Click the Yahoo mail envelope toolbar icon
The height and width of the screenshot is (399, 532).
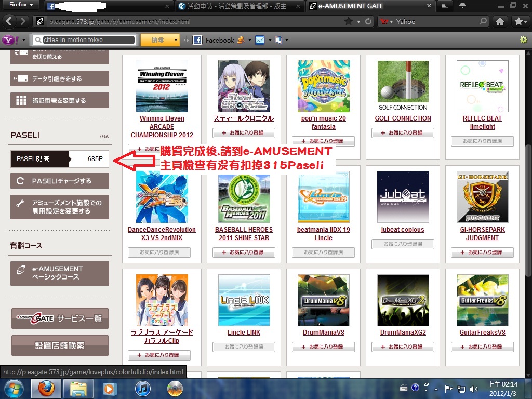(259, 40)
